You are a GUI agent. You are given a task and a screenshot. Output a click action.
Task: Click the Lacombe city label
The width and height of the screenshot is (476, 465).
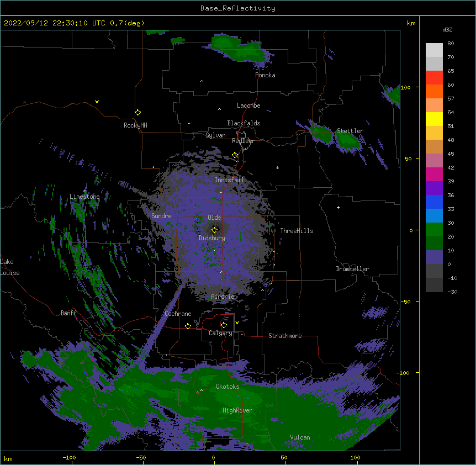pos(248,105)
